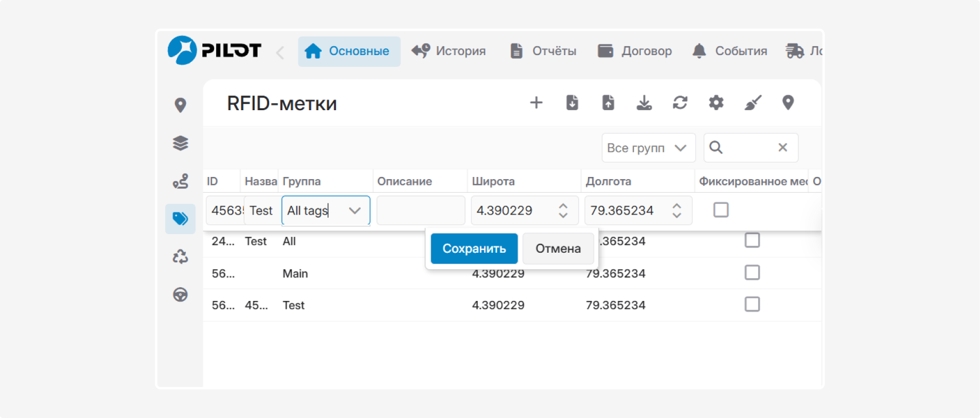
Task: Click the name input with Test
Action: coord(262,210)
